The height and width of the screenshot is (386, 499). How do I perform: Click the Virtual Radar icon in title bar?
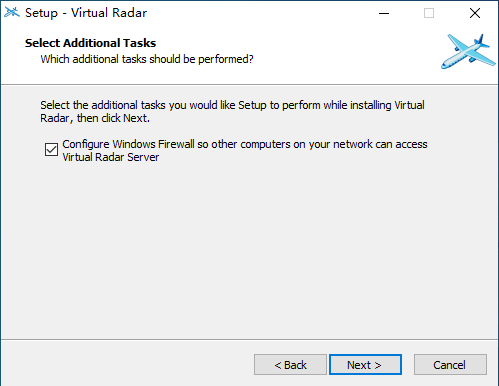tap(12, 13)
